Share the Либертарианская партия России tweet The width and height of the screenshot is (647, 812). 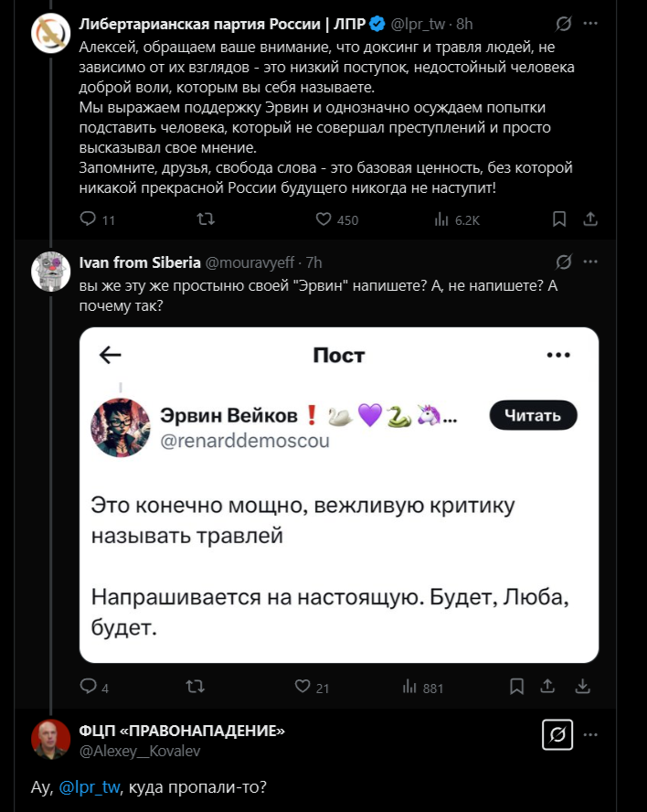590,219
